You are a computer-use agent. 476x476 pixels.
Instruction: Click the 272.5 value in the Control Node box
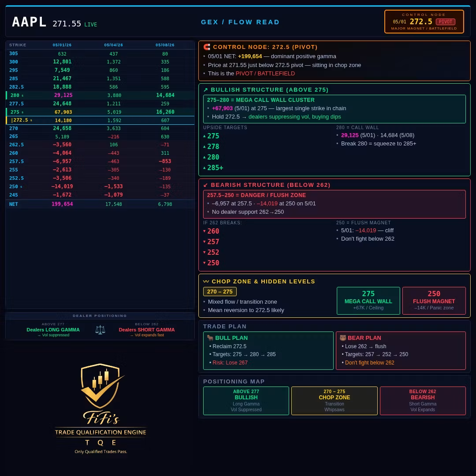[421, 22]
